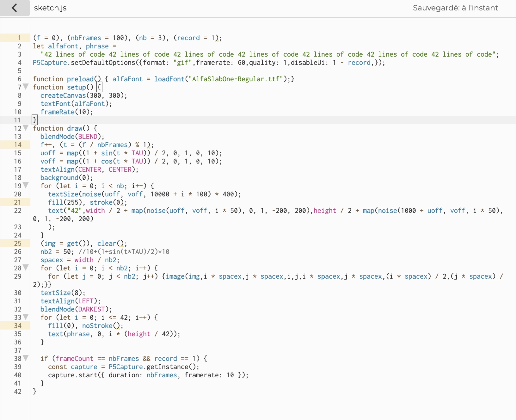
Task: Fold the for loop at line 33
Action: pyautogui.click(x=26, y=317)
